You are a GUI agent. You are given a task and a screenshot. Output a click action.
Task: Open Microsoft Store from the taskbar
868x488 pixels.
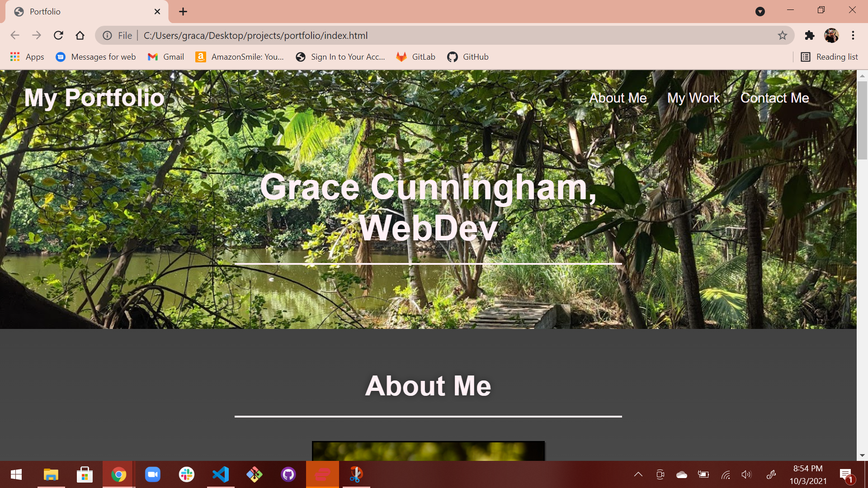85,474
